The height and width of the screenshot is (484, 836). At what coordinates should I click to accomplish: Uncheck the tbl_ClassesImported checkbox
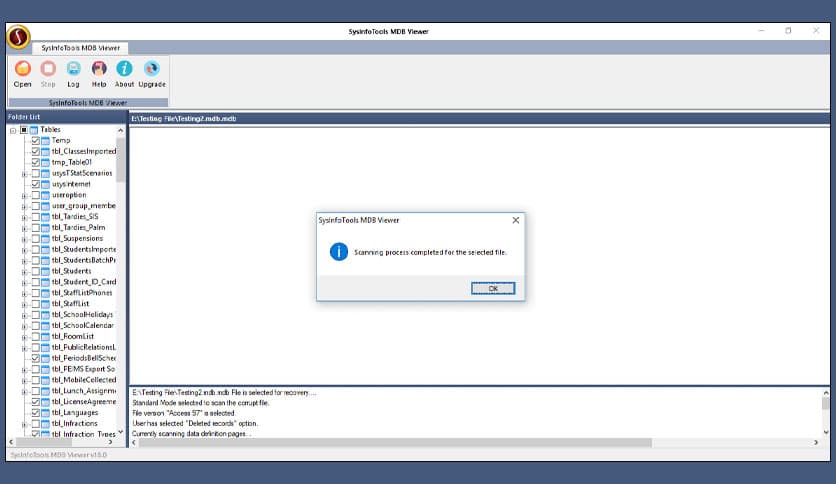coord(35,151)
